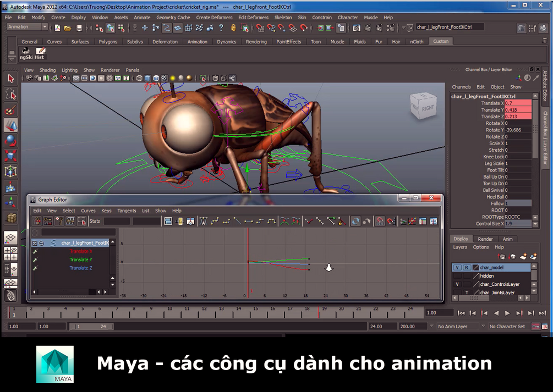Switch to the Render layer tab
The height and width of the screenshot is (392, 553).
tap(485, 239)
